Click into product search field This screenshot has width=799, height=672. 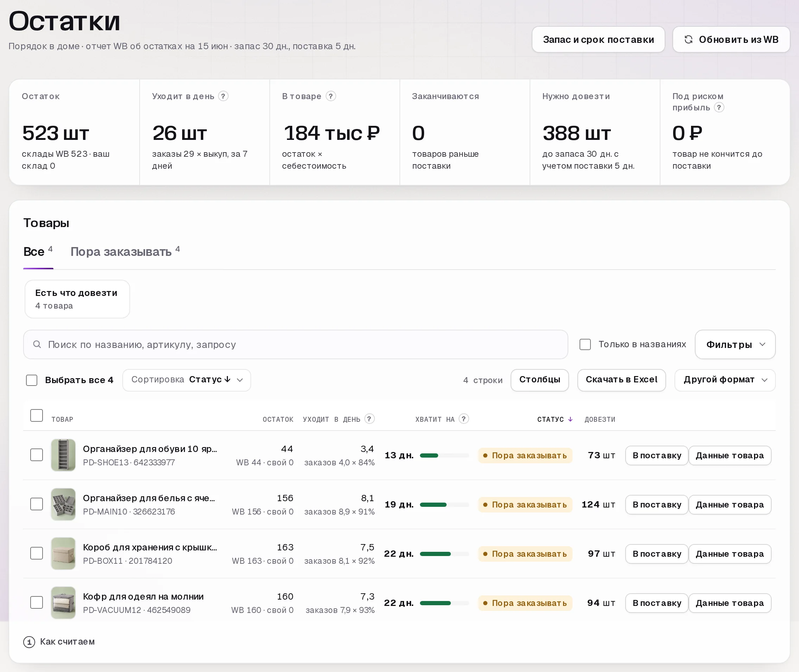pyautogui.click(x=296, y=344)
